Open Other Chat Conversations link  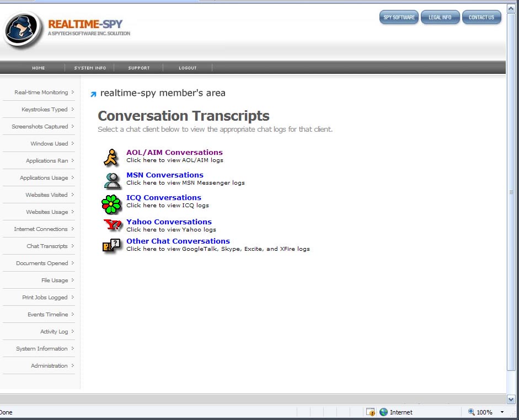tap(178, 241)
